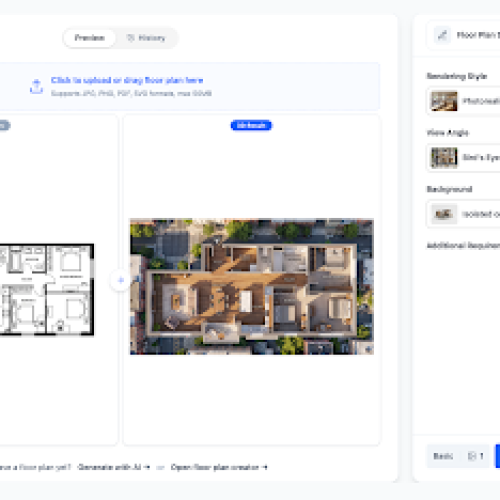Viewport: 500px width, 500px height.
Task: Open the Rendering Style Photorealistic dropdown
Action: (x=463, y=101)
